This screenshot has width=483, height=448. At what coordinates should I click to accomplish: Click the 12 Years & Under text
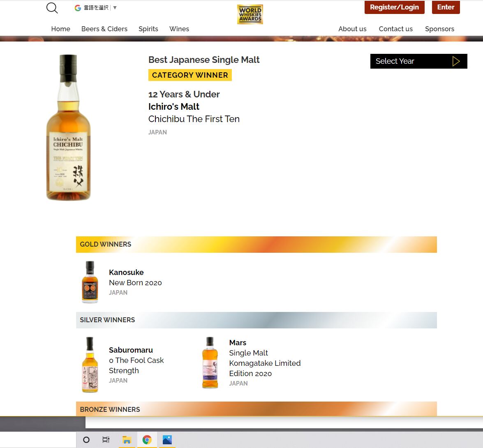(184, 94)
